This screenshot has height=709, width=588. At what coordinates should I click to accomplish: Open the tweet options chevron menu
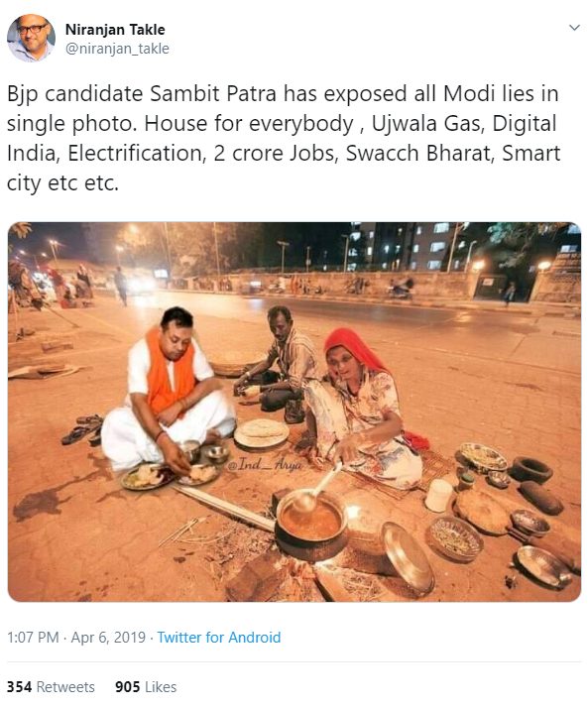[x=574, y=28]
